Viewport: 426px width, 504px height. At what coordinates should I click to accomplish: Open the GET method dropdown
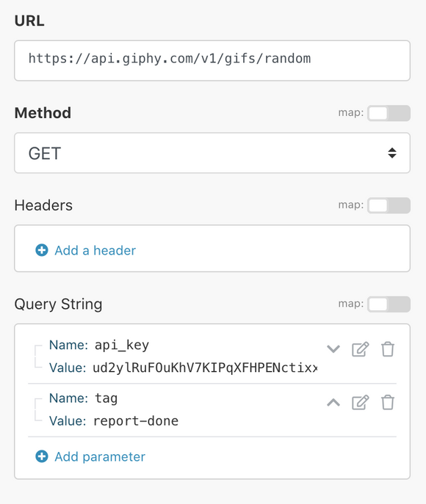212,153
